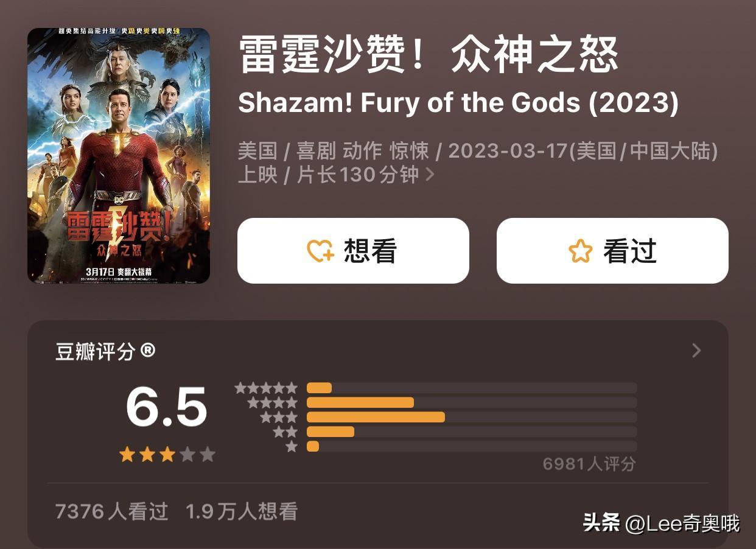Click the five-star rating row icon
This screenshot has height=549, width=756.
tap(266, 388)
